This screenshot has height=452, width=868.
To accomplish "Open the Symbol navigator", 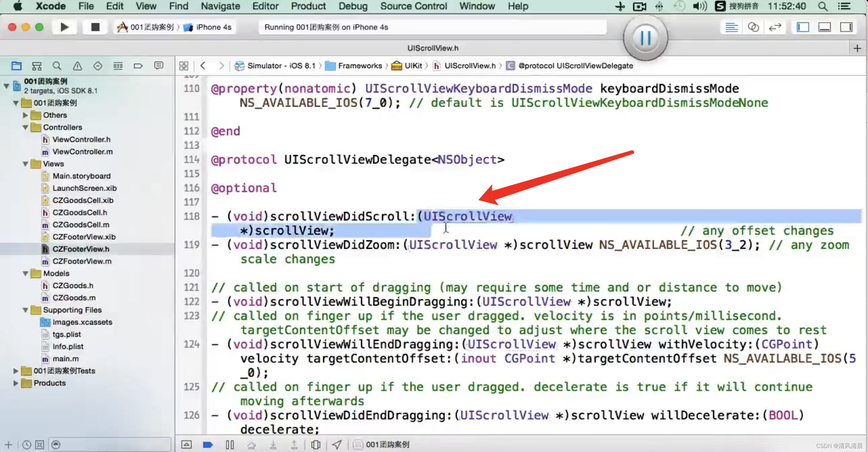I will pos(36,65).
